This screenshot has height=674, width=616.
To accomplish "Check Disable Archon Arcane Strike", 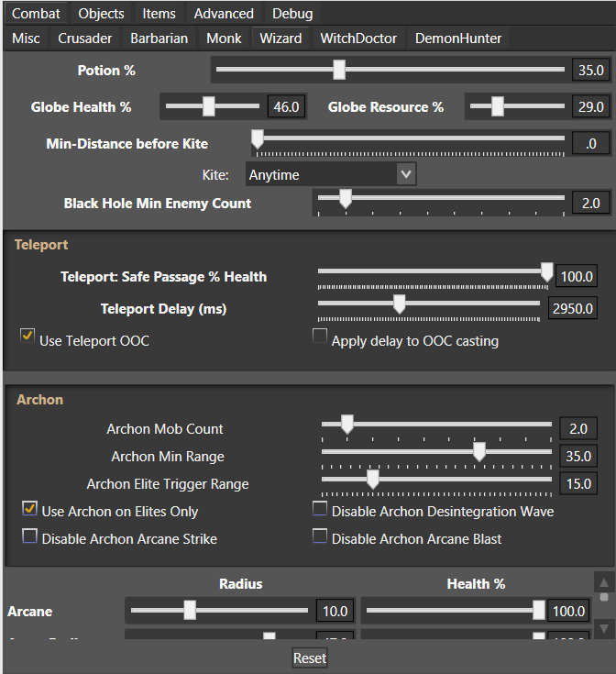I will [30, 536].
